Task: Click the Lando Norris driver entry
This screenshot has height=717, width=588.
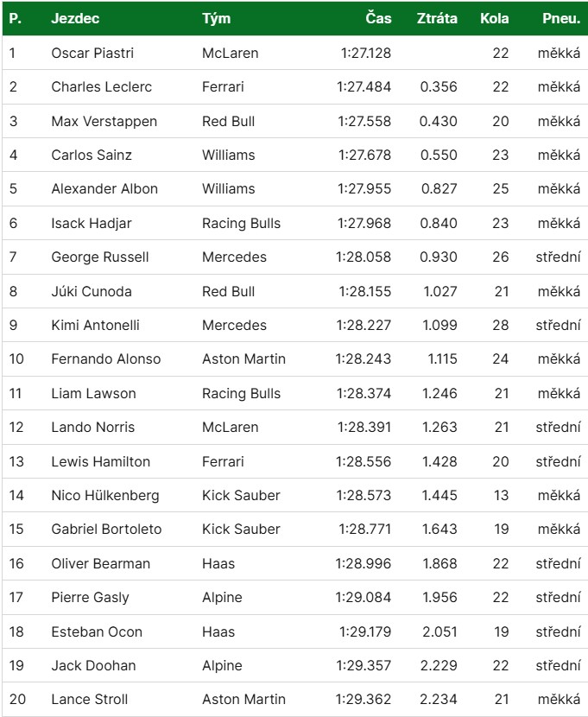Action: click(92, 427)
